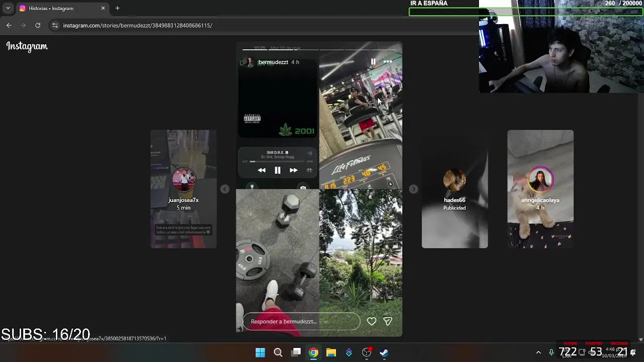The image size is (644, 362).
Task: Open Steam from the taskbar
Action: [x=384, y=352]
